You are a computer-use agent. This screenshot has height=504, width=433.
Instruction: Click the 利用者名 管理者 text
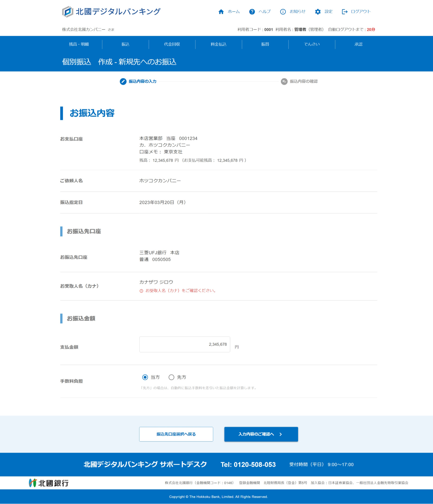pyautogui.click(x=299, y=29)
